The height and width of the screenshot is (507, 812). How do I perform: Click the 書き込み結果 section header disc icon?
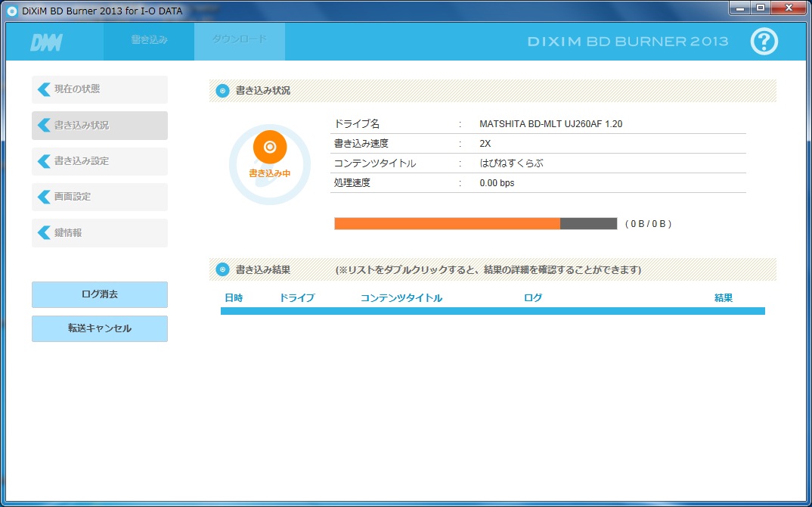tap(222, 269)
